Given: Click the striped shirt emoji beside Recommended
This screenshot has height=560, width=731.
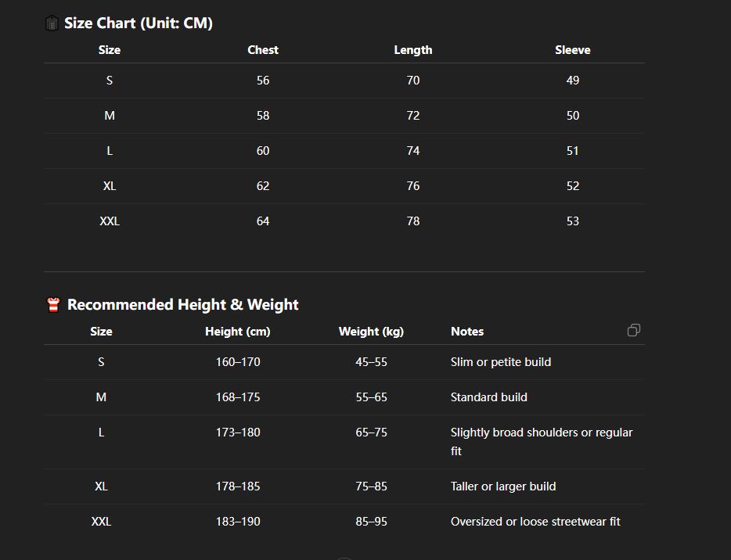Looking at the screenshot, I should click(x=53, y=305).
